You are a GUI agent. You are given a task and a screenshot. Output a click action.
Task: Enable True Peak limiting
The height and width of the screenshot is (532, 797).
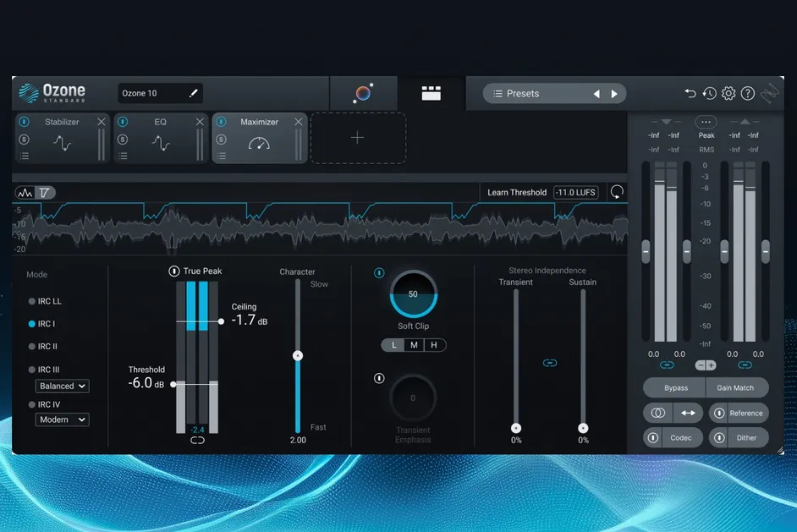[x=173, y=271]
